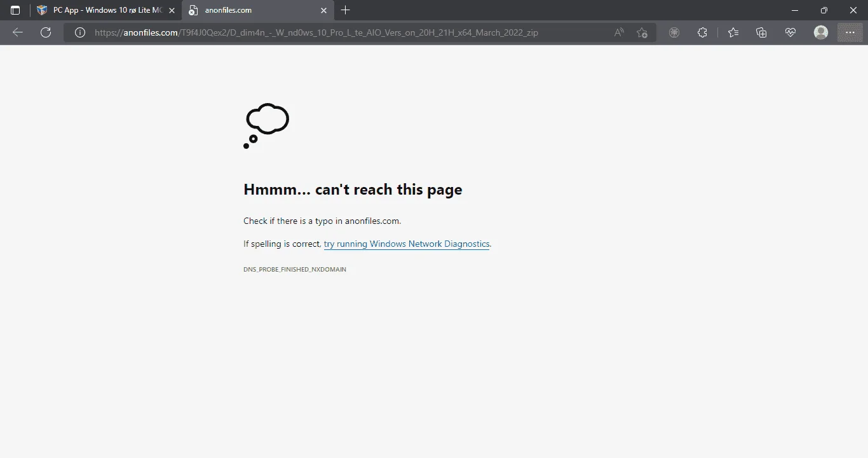Add this page to favorites
Screen dimensions: 868x458
click(x=642, y=32)
